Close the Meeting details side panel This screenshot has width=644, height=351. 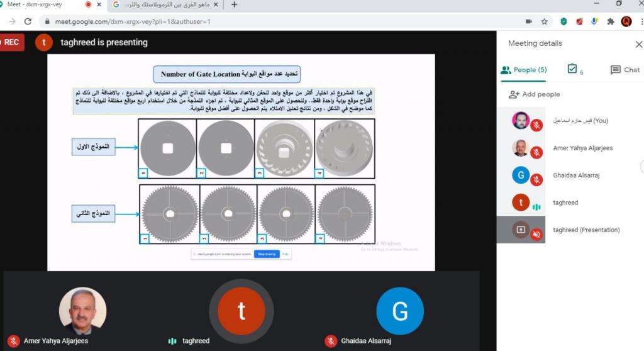pos(638,44)
